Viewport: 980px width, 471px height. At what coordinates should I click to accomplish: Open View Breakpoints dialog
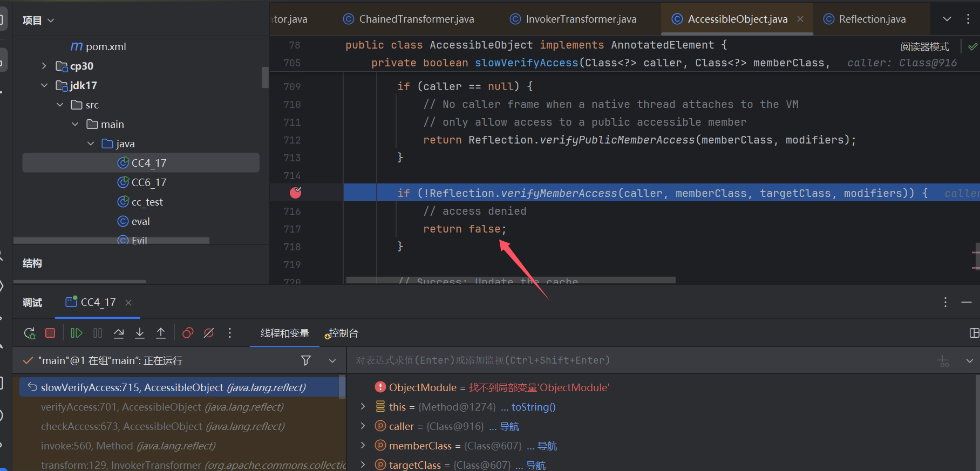pyautogui.click(x=188, y=333)
